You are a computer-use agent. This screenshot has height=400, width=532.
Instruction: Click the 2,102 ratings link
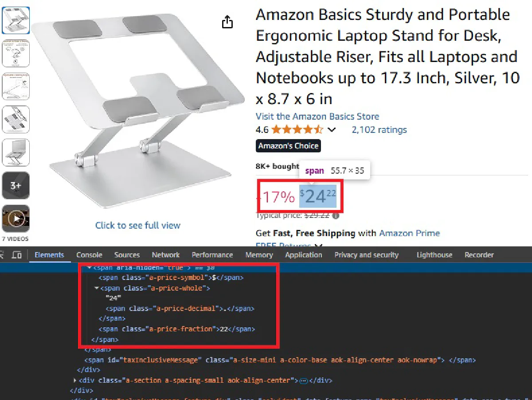point(379,129)
